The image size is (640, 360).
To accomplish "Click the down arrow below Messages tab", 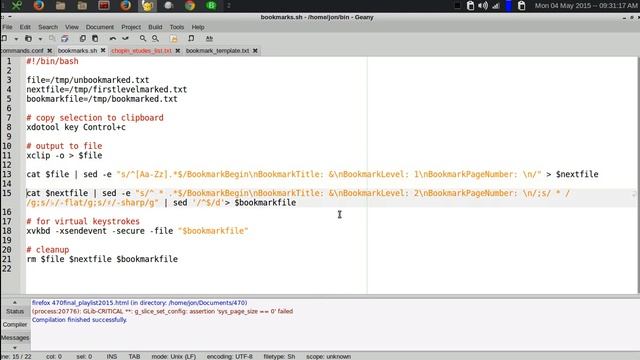I will [x=15, y=347].
